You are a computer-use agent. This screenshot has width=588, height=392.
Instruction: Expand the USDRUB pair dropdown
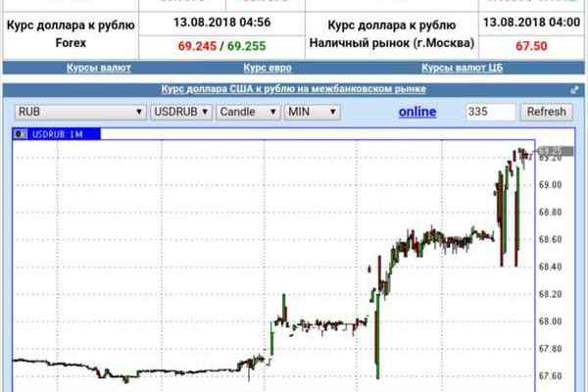pos(181,112)
